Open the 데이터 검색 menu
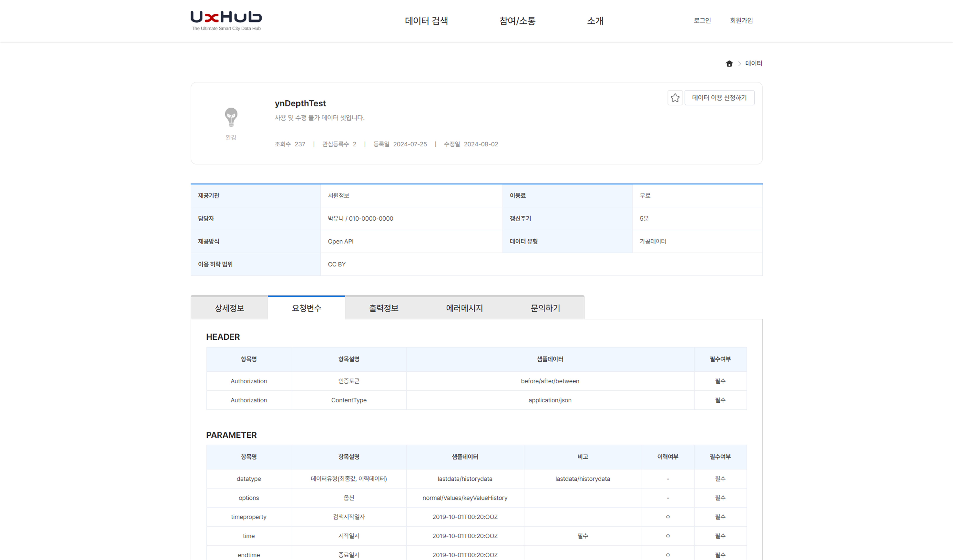Image resolution: width=953 pixels, height=560 pixels. tap(426, 21)
